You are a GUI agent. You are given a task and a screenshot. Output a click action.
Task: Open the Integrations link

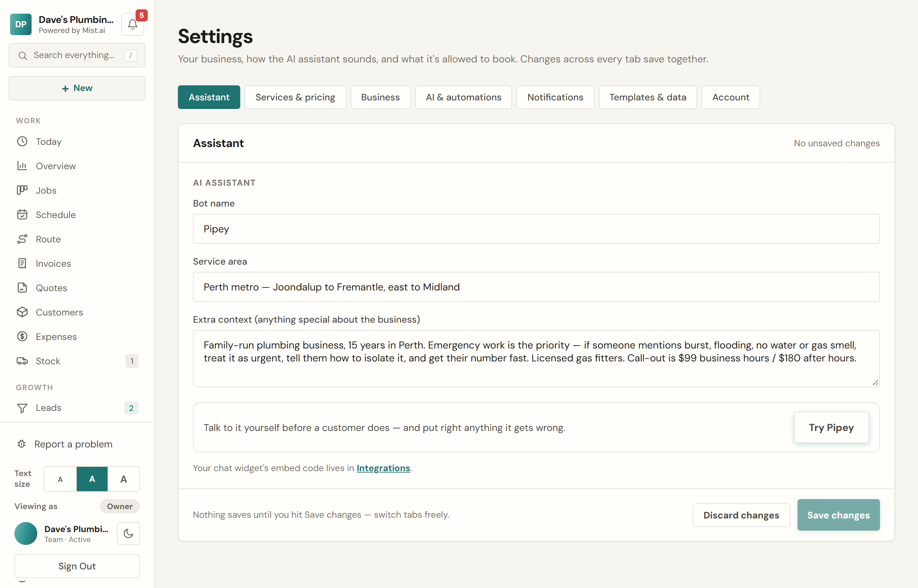[x=383, y=468]
